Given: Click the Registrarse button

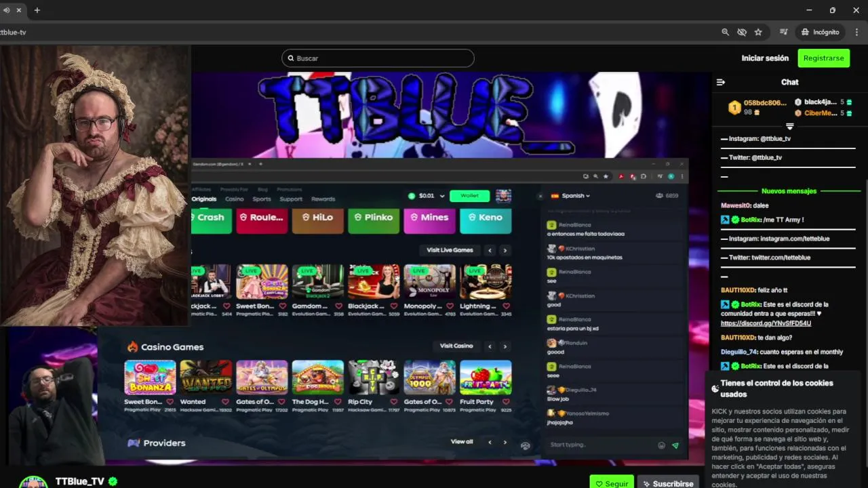Looking at the screenshot, I should click(x=823, y=58).
